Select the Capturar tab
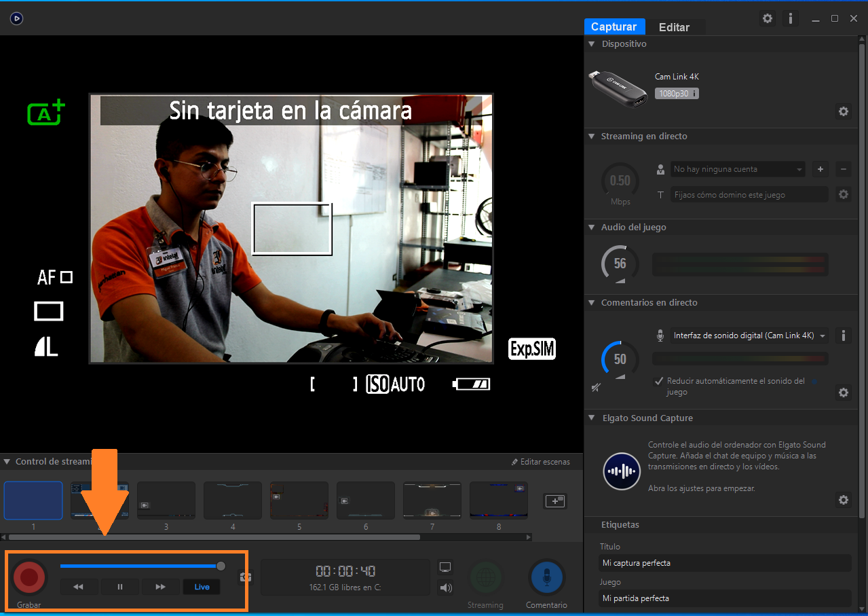This screenshot has width=868, height=616. (614, 27)
